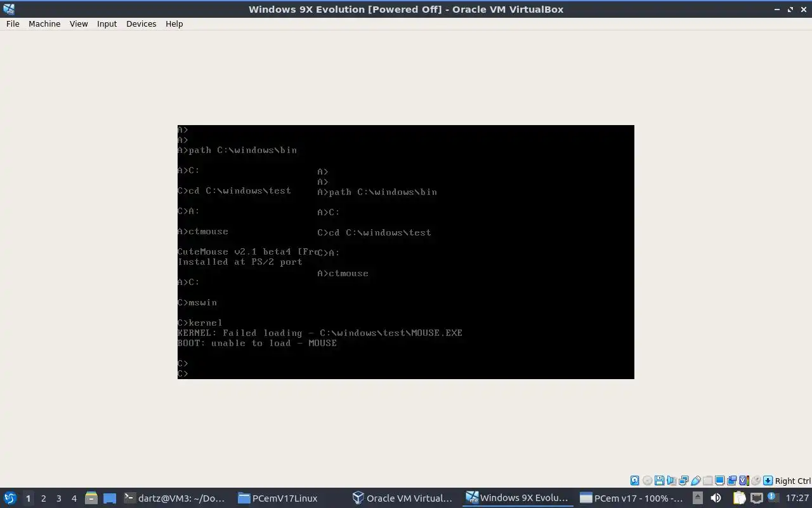This screenshot has width=812, height=508.
Task: Open the Input menu
Action: pyautogui.click(x=107, y=23)
